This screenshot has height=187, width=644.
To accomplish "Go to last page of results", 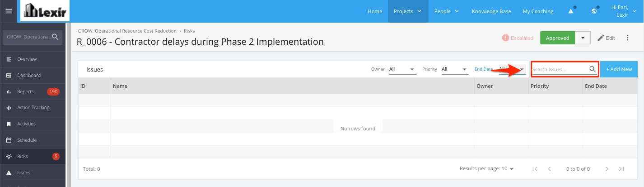I will (621, 169).
